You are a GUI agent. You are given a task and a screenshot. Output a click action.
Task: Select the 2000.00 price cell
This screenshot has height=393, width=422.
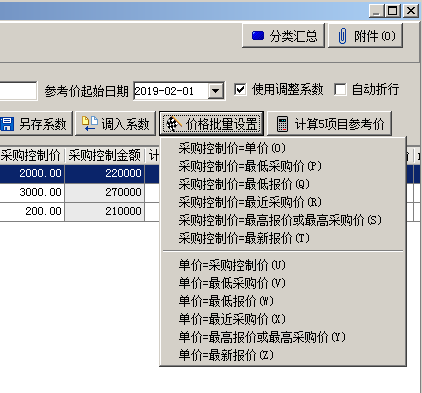click(32, 173)
